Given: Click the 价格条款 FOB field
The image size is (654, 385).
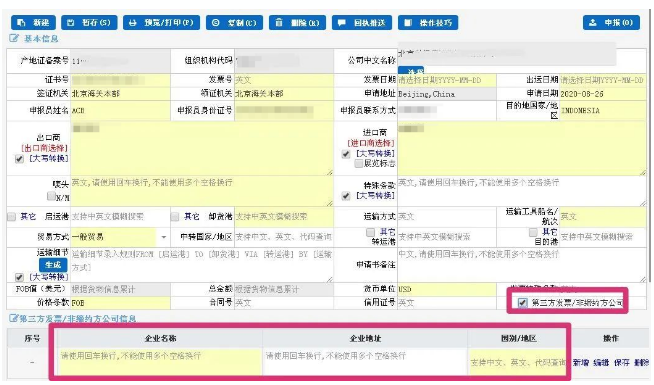Looking at the screenshot, I should 120,303.
